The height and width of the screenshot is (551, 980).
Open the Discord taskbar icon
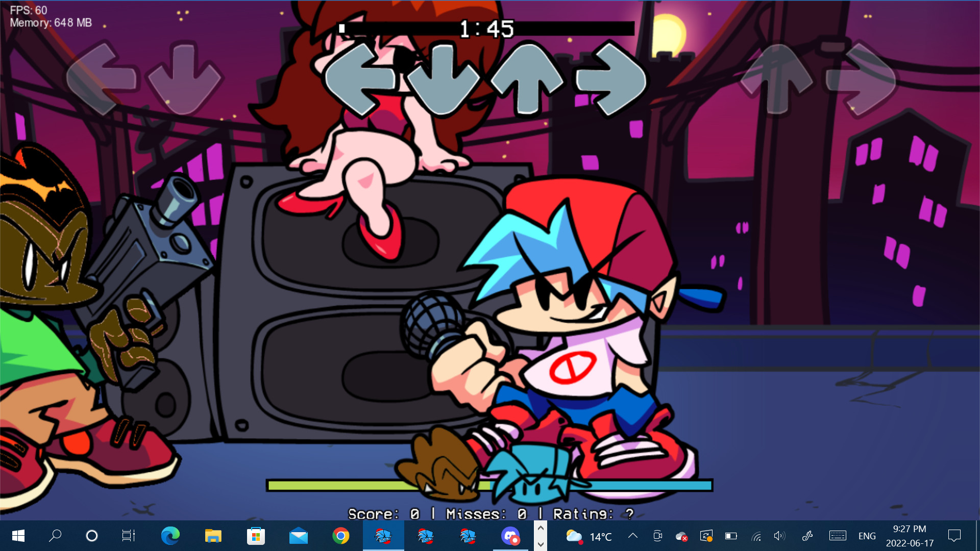[x=510, y=536]
